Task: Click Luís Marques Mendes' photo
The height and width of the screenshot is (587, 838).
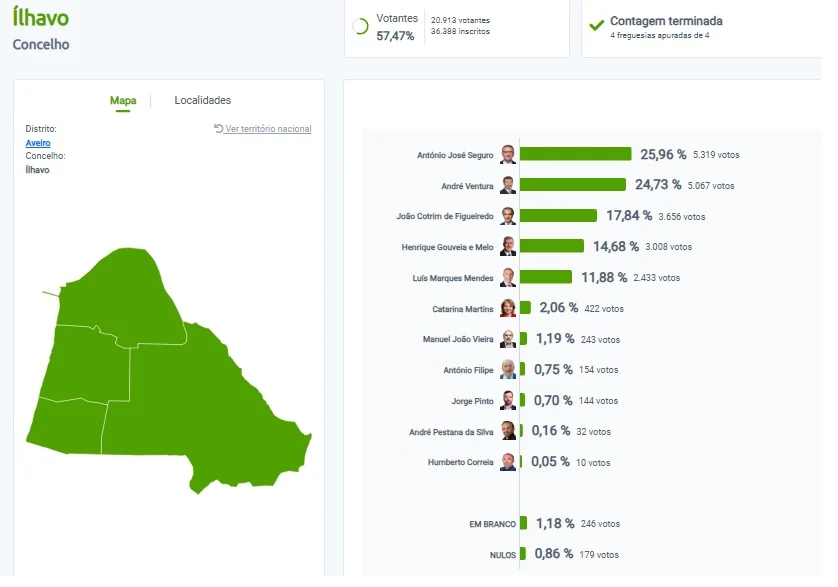Action: (508, 277)
